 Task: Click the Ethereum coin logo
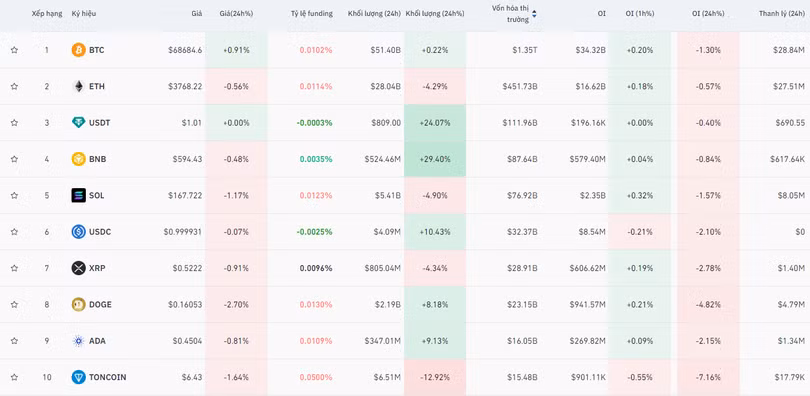pos(79,86)
